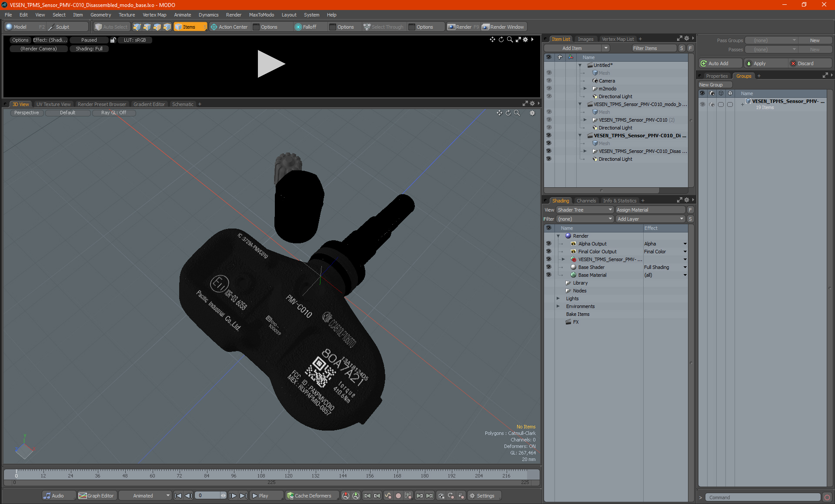Enable Select Through mode

384,27
